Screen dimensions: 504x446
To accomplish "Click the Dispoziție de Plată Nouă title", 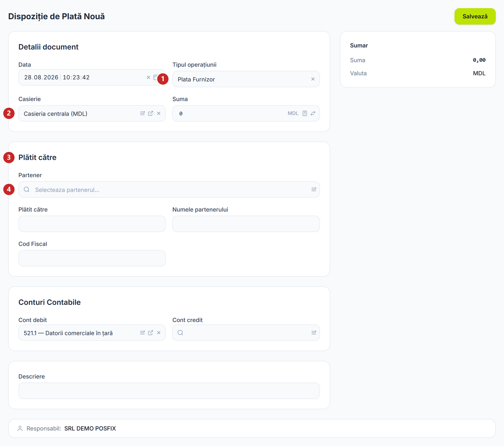I will click(56, 16).
